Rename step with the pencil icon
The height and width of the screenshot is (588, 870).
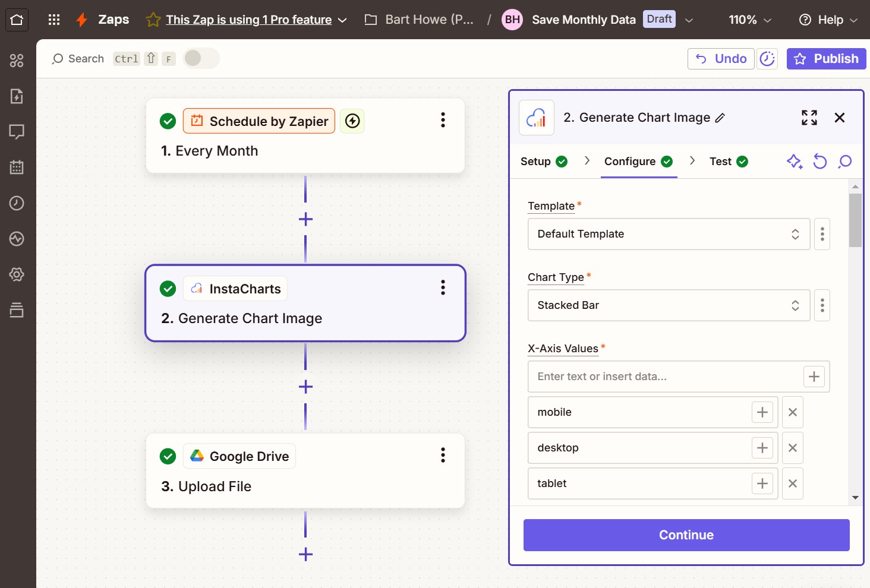(720, 118)
